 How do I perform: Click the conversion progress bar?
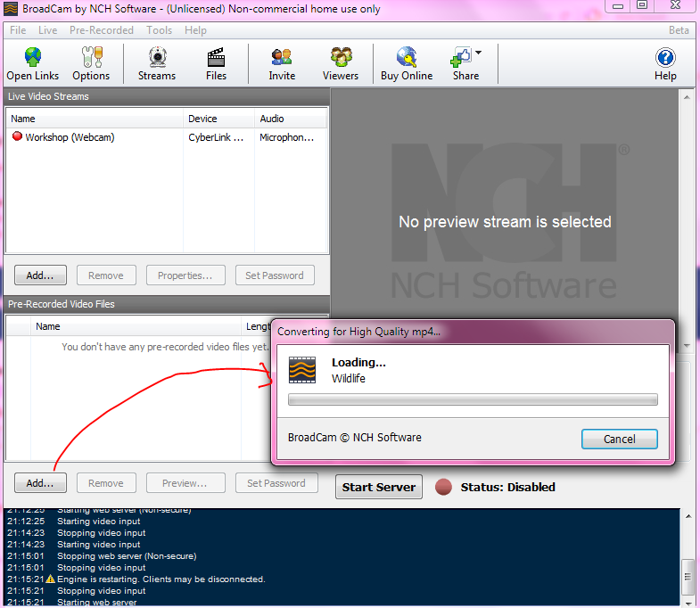(473, 399)
